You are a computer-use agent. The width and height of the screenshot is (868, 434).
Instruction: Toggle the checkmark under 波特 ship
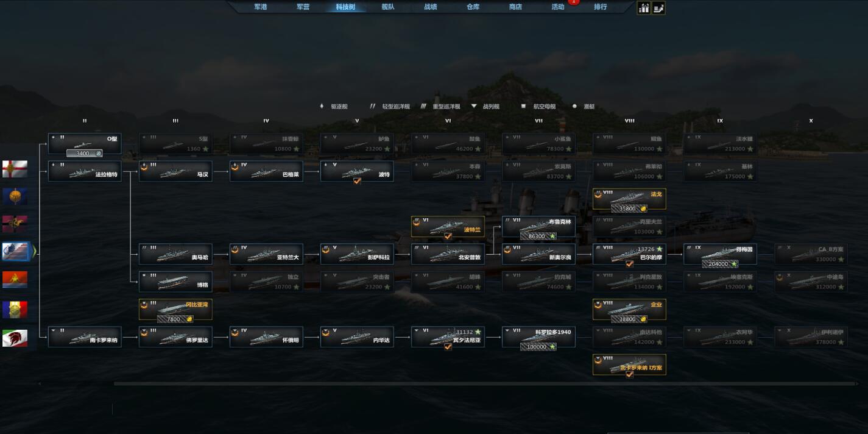(357, 181)
